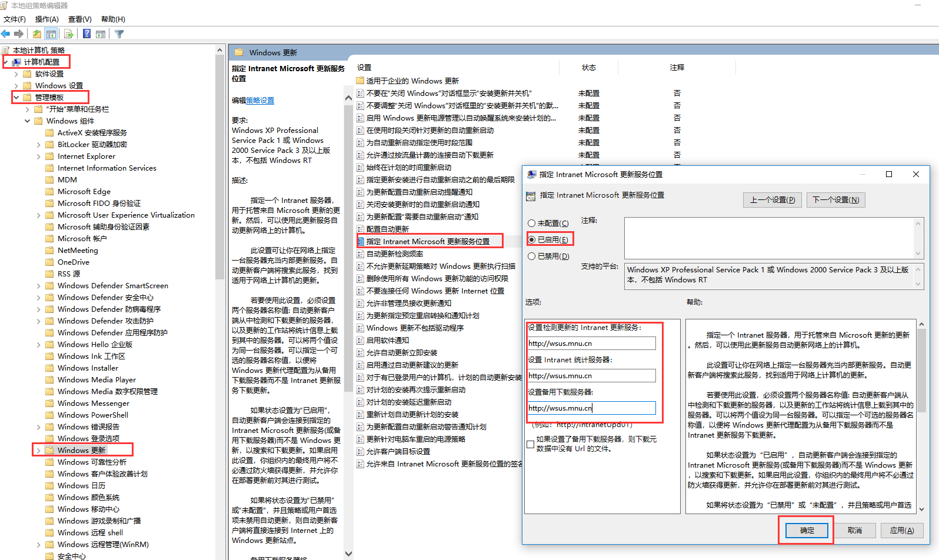The image size is (939, 560).
Task: Select the 已禁用 radio button
Action: point(532,256)
